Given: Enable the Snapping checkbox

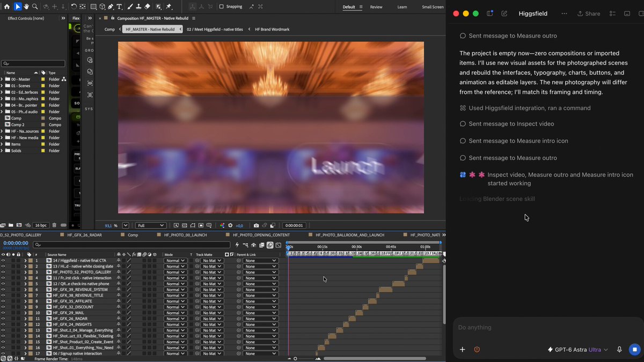Looking at the screenshot, I should tap(221, 6).
